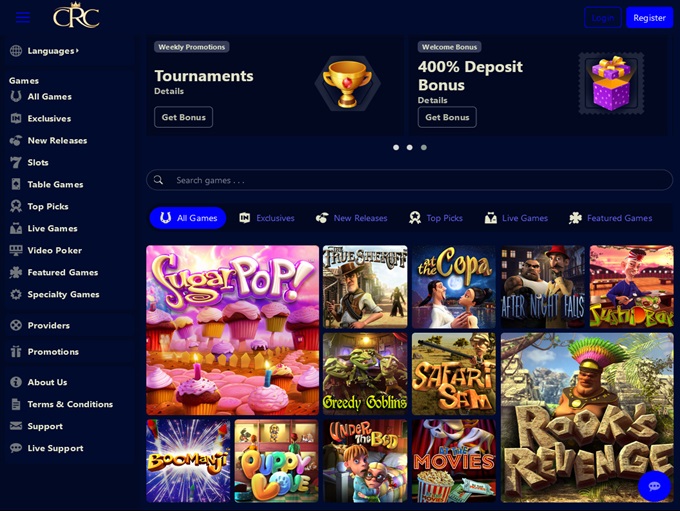Viewport: 680px width, 511px height.
Task: Click the CRC crown logo
Action: click(76, 16)
